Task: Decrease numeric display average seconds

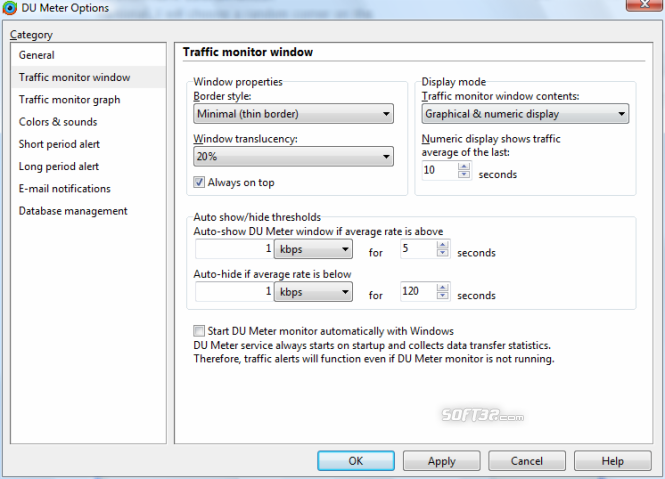Action: [464, 174]
